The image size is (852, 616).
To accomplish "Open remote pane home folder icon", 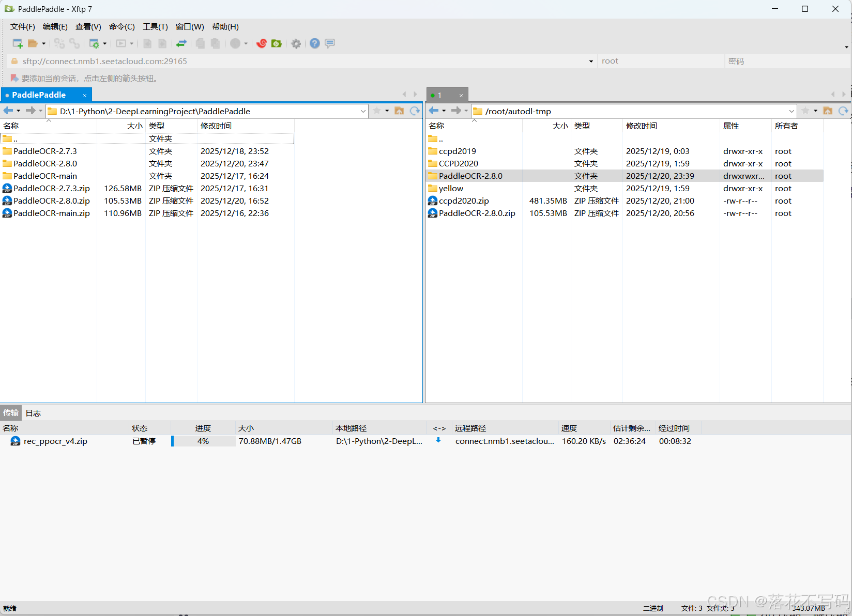I will pyautogui.click(x=828, y=111).
